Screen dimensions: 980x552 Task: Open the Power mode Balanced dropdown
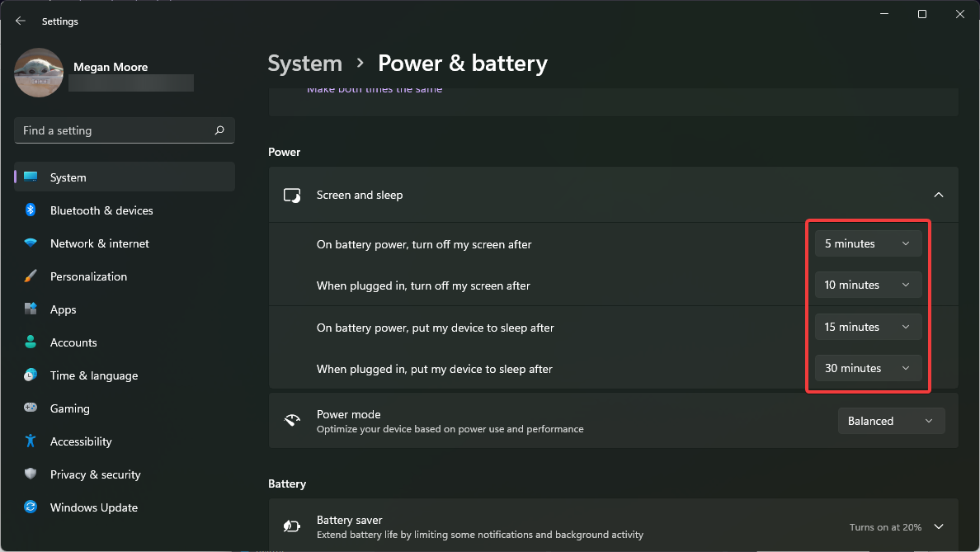[891, 421]
